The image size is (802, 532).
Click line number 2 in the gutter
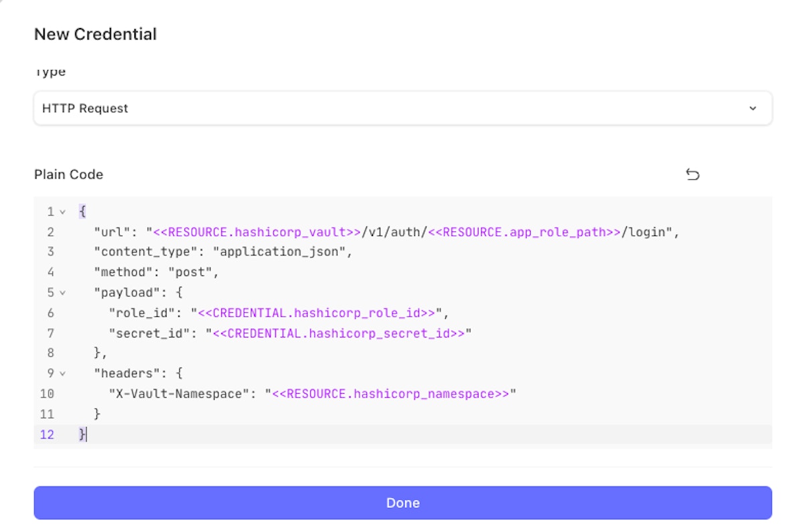point(50,232)
